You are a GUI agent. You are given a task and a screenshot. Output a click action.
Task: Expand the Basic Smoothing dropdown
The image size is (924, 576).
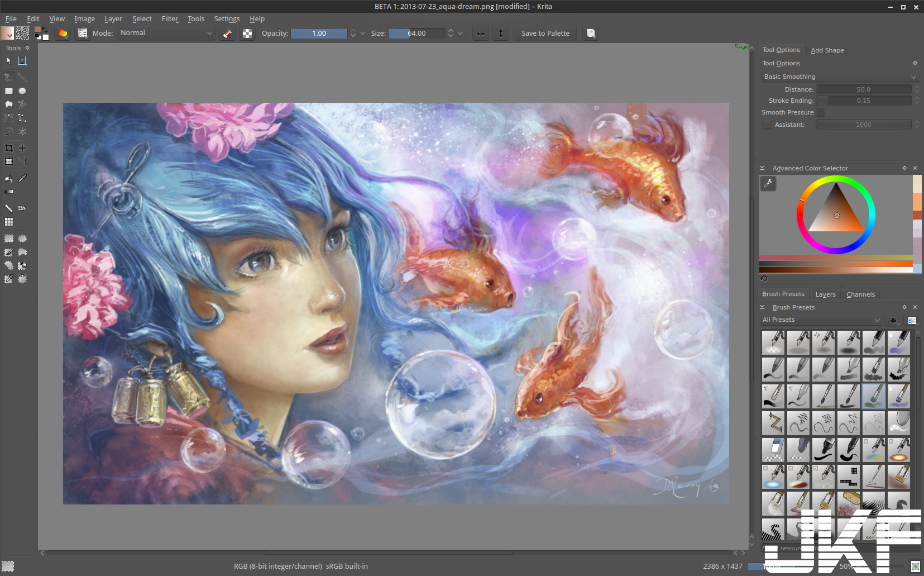[x=840, y=77]
